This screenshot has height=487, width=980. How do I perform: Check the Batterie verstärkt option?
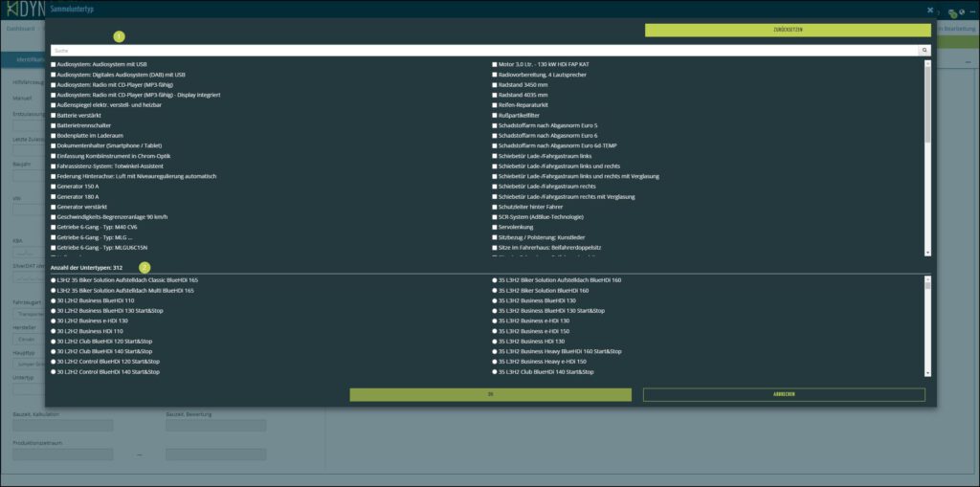54,115
